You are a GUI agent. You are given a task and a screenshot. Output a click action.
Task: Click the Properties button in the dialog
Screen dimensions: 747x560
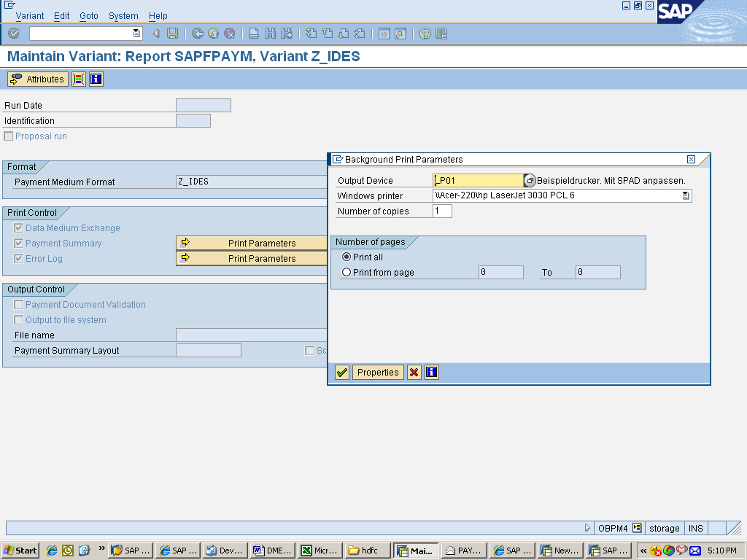click(378, 372)
